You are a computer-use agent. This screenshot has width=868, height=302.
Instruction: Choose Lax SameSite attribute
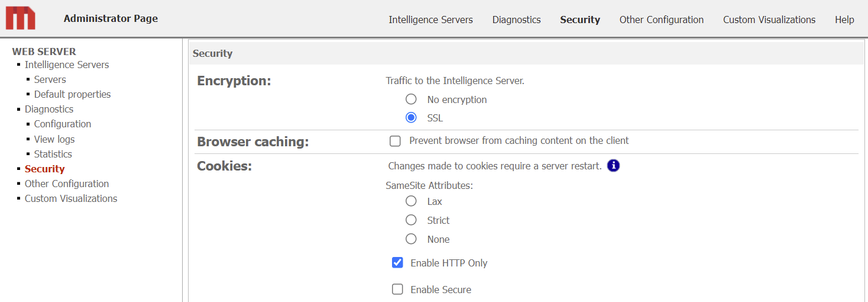[x=411, y=201]
